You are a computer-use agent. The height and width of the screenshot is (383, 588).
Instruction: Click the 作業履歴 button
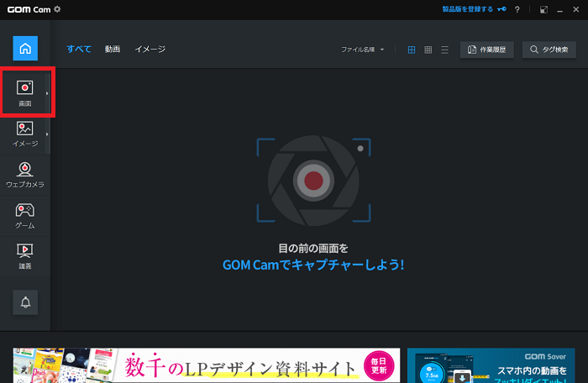tap(486, 50)
